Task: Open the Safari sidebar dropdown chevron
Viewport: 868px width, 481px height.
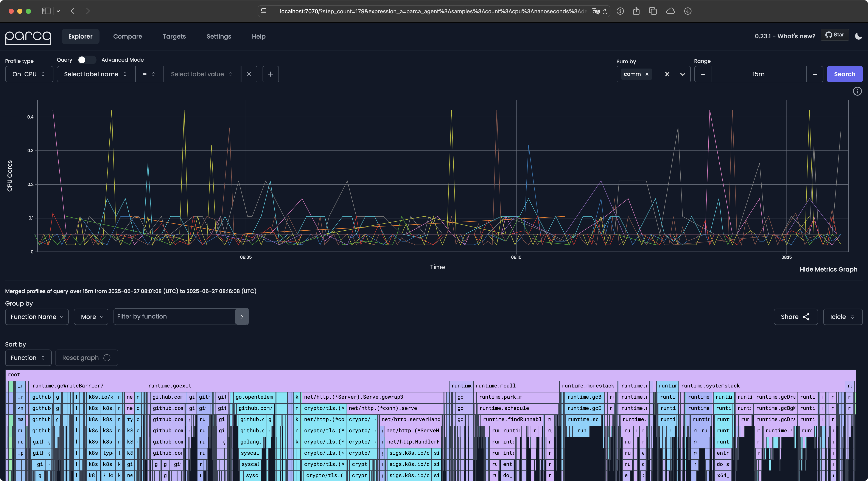Action: 58,11
